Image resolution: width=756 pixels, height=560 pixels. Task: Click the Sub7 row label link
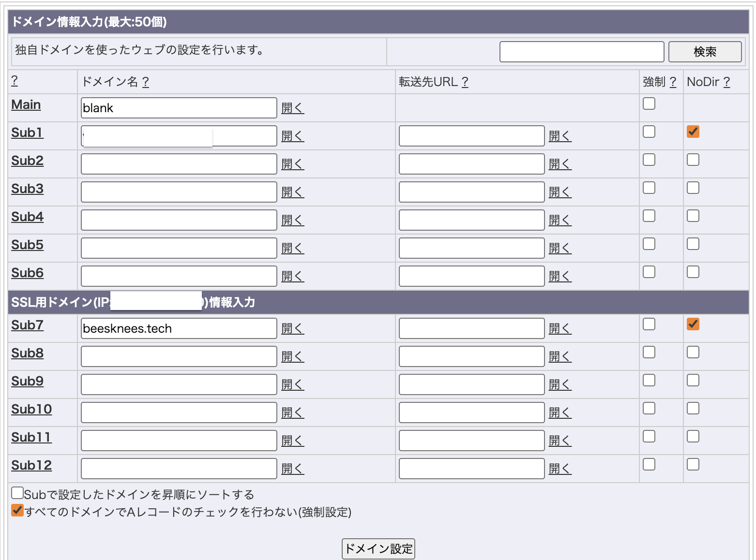click(x=27, y=325)
